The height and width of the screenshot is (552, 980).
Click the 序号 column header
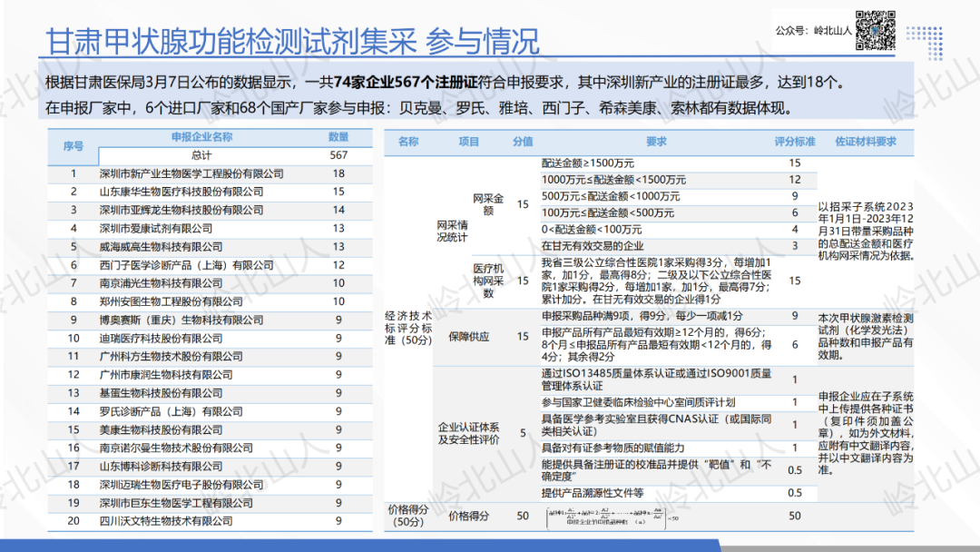tap(73, 146)
